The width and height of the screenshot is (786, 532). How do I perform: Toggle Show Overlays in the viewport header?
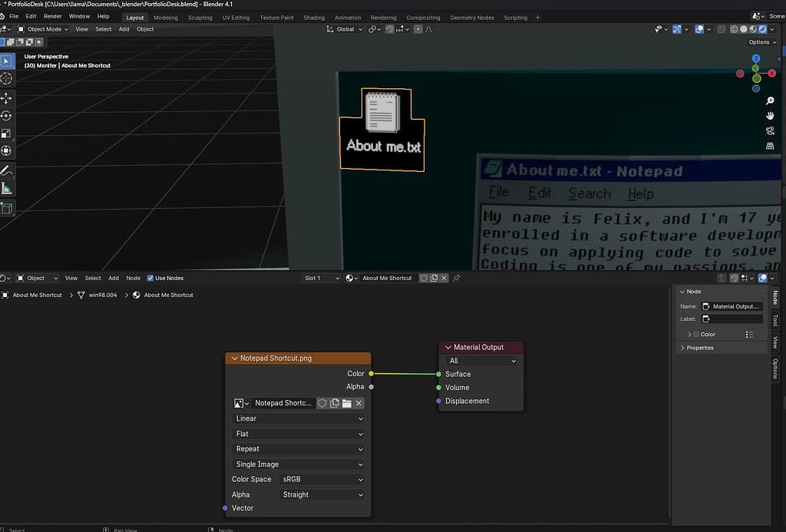point(699,29)
